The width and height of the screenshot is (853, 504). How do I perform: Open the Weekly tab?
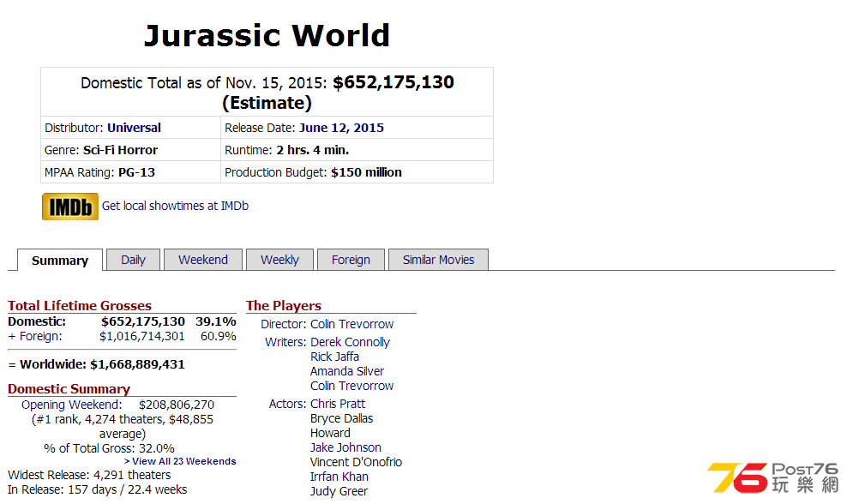pos(279,260)
